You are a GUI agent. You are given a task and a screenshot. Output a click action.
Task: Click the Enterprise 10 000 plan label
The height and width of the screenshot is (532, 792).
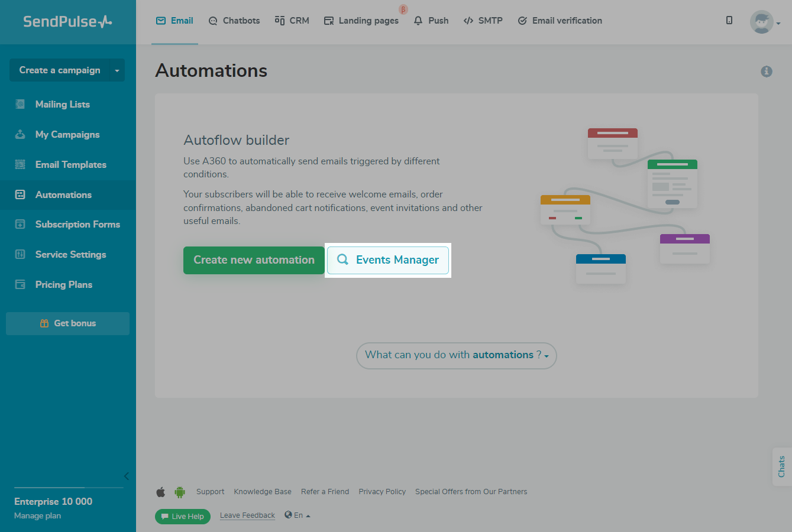click(x=53, y=501)
